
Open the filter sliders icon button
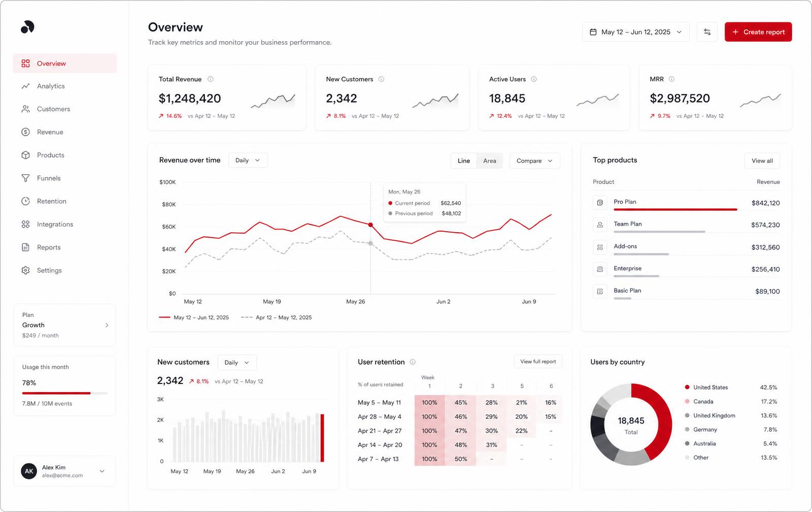[x=707, y=32]
